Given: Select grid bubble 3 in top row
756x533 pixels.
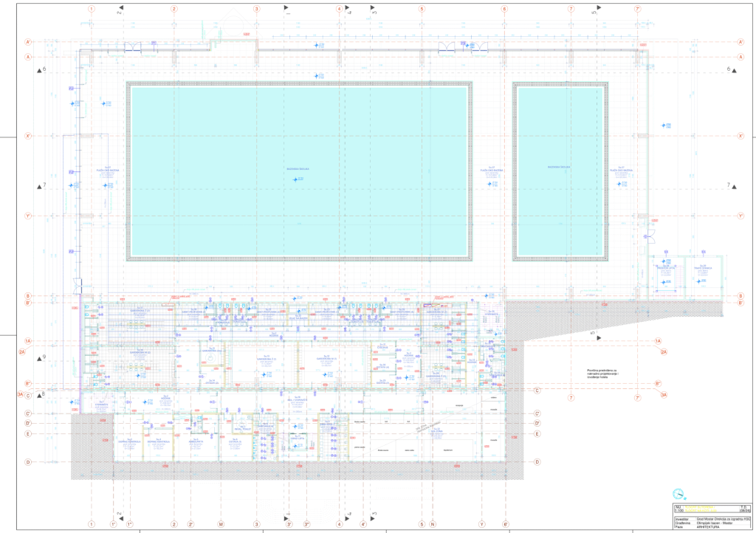Looking at the screenshot, I should tap(257, 9).
